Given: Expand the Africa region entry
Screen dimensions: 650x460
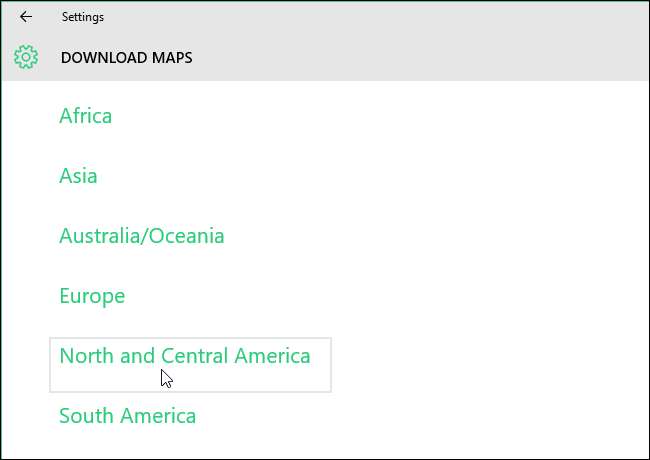Looking at the screenshot, I should (86, 116).
